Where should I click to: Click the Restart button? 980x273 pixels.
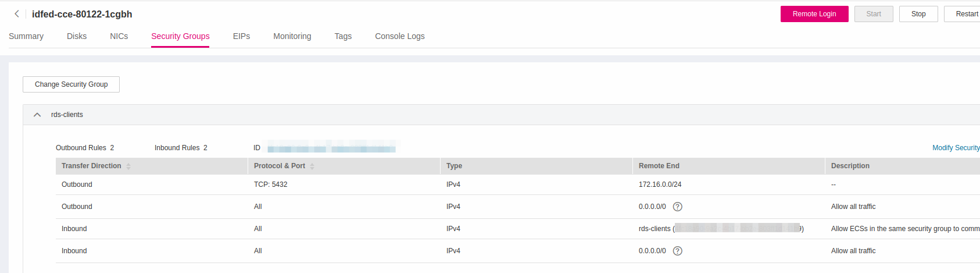click(x=966, y=14)
